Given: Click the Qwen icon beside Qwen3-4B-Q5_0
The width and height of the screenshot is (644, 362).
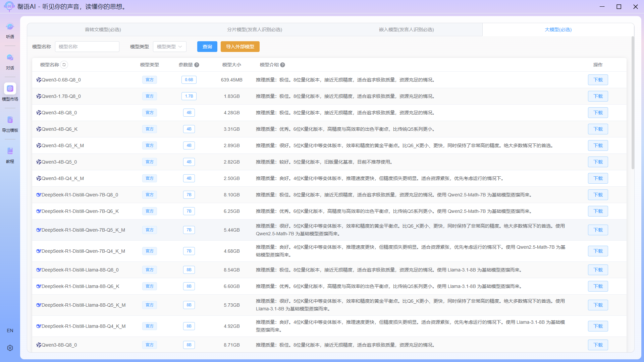Looking at the screenshot, I should click(x=39, y=162).
